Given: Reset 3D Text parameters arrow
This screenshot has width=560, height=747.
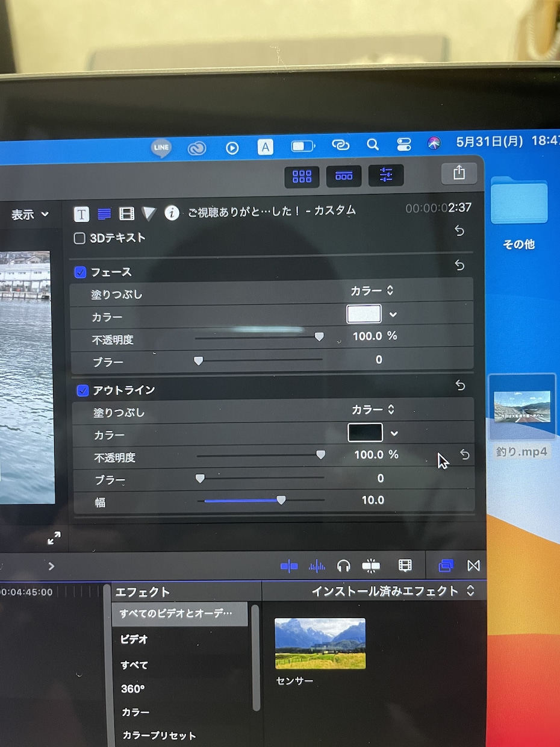Looking at the screenshot, I should pos(459,231).
